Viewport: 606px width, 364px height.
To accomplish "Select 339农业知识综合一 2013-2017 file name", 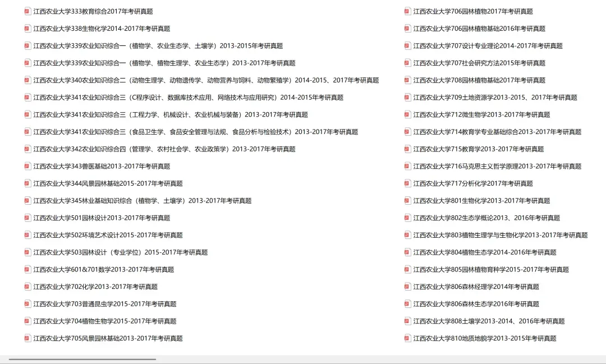I will pos(164,63).
